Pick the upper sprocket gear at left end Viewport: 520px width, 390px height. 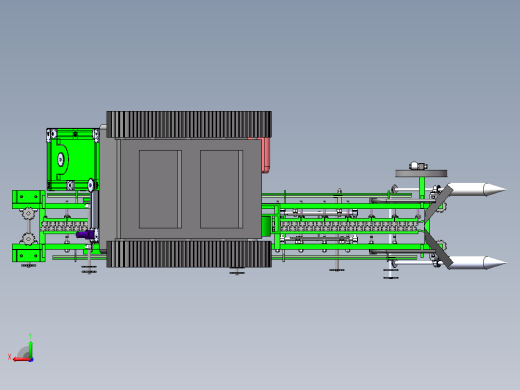pos(28,213)
